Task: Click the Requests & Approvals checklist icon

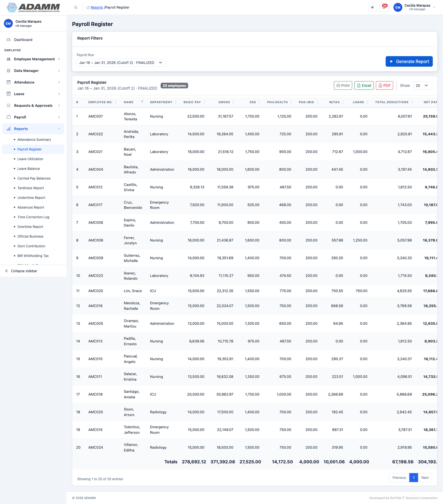Action: pyautogui.click(x=9, y=106)
